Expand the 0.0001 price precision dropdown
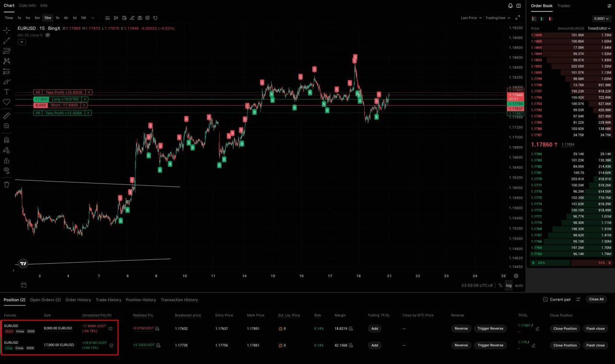615x364 pixels. (x=602, y=19)
